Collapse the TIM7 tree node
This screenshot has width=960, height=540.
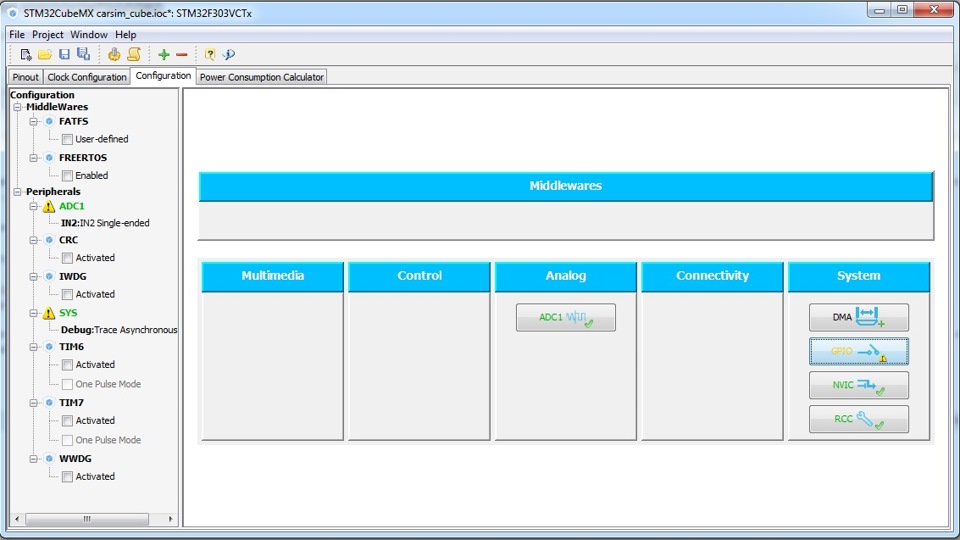click(34, 402)
